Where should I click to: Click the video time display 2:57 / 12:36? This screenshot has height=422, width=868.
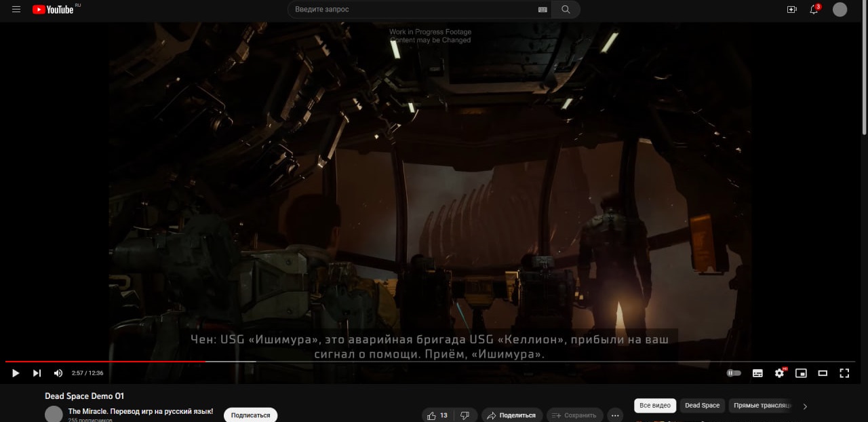pyautogui.click(x=87, y=373)
